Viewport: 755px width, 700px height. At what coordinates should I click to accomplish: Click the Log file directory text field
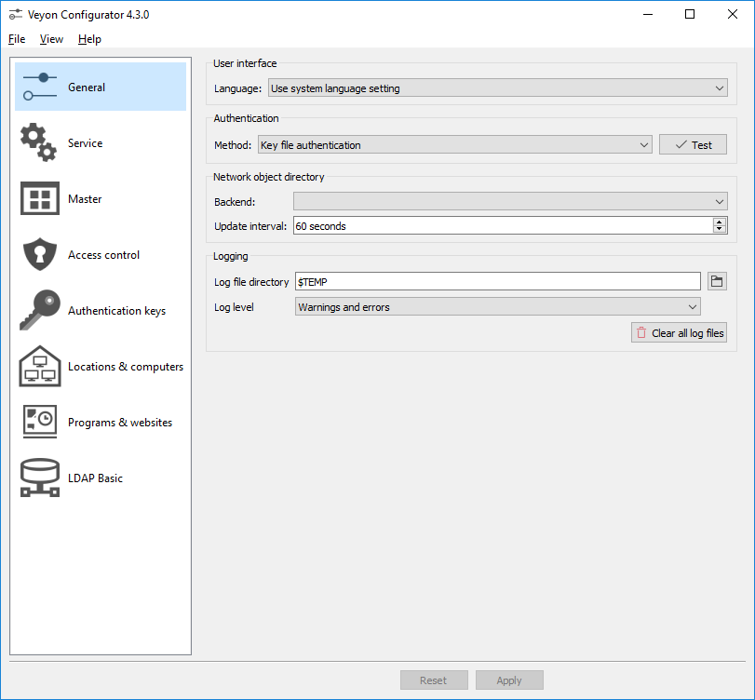tap(497, 281)
